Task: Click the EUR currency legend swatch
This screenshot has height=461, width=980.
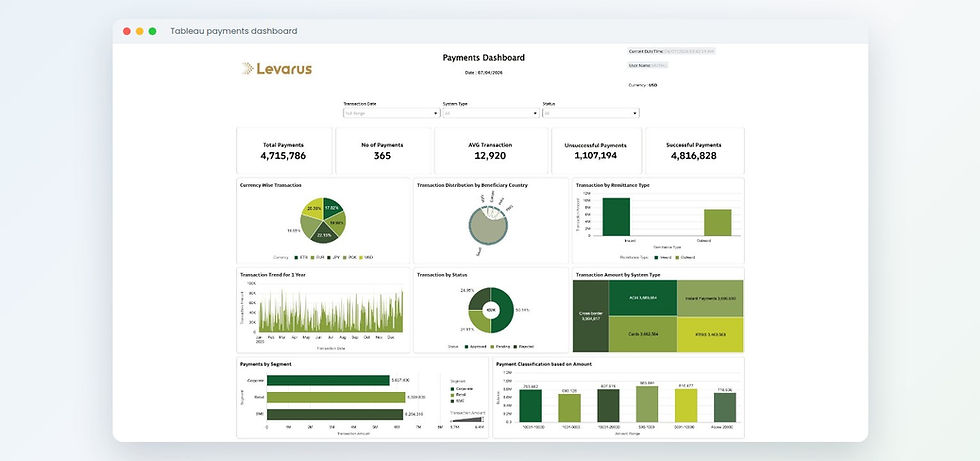Action: coord(312,257)
